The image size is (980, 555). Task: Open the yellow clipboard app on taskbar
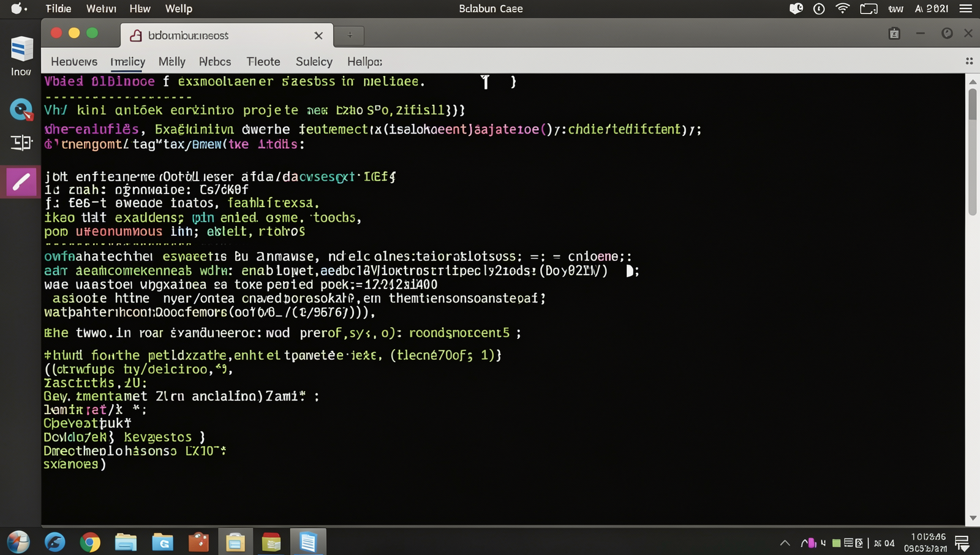pyautogui.click(x=235, y=542)
